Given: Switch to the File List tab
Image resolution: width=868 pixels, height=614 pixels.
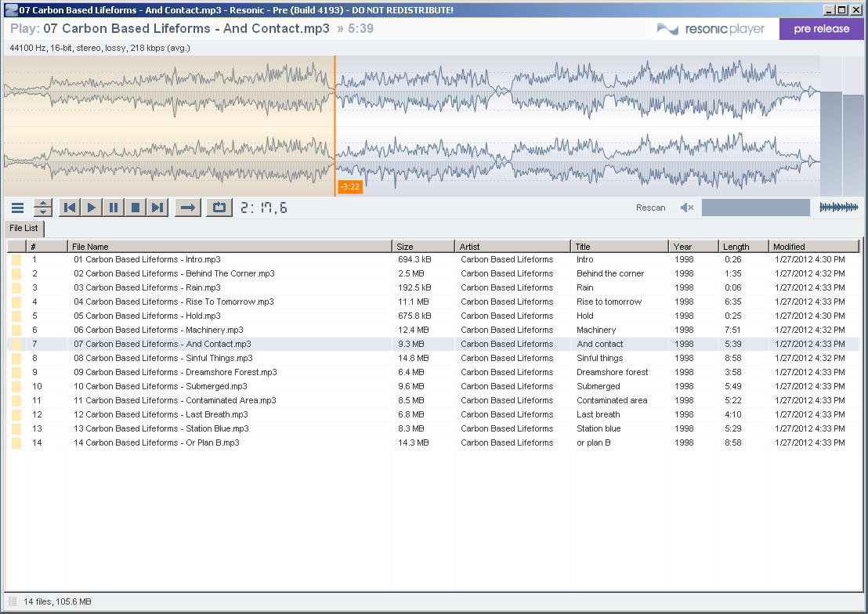Looking at the screenshot, I should [24, 229].
